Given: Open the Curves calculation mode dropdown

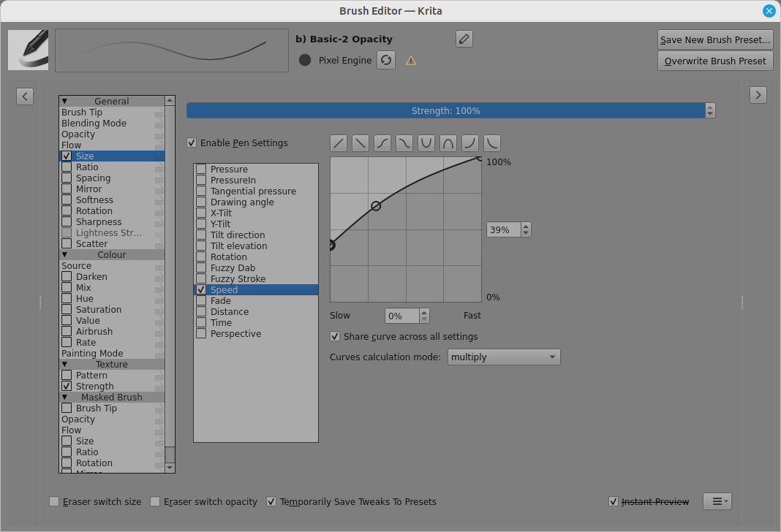Looking at the screenshot, I should [504, 357].
